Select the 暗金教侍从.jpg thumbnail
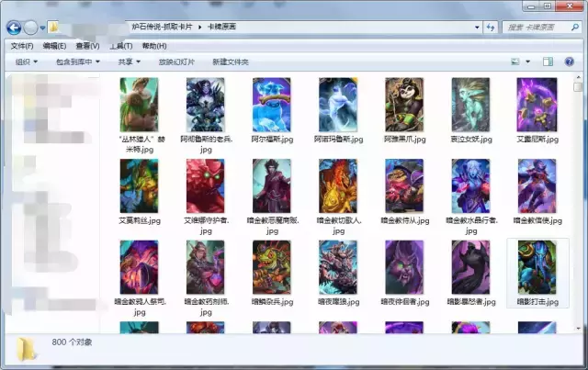The image size is (588, 370). pos(404,186)
